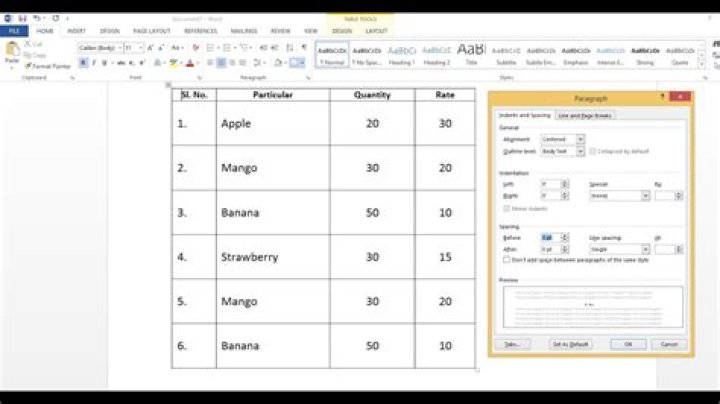The height and width of the screenshot is (404, 720).
Task: Switch to the PAGE LAYOUT ribbon tab
Action: [x=152, y=31]
